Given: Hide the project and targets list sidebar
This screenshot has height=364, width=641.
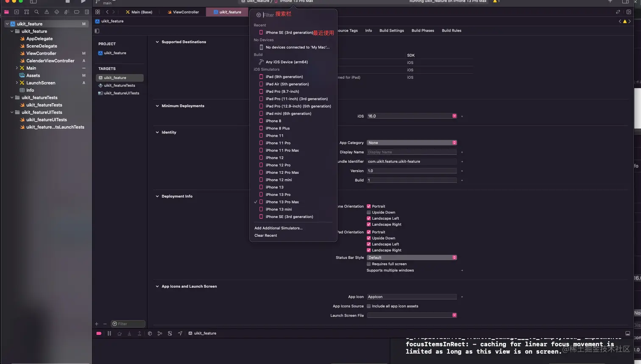Looking at the screenshot, I should tap(97, 31).
